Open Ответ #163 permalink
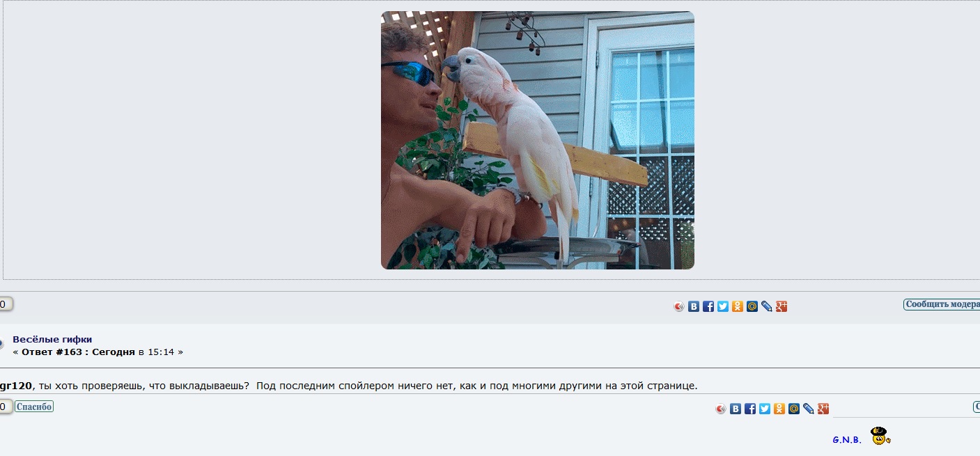 pos(78,352)
